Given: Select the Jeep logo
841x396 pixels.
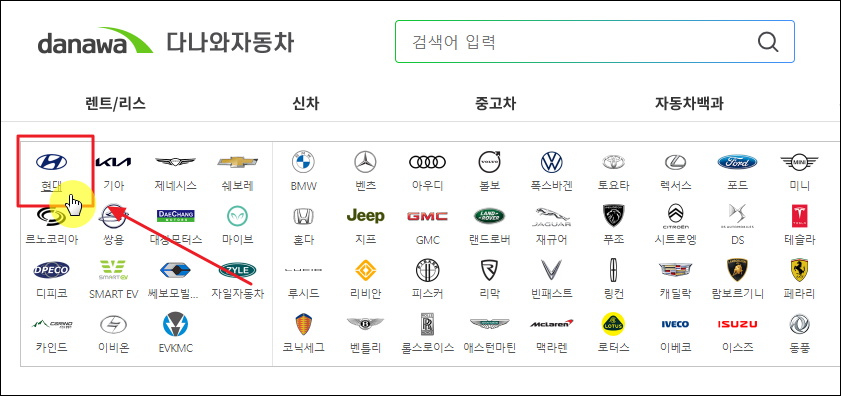Looking at the screenshot, I should tap(365, 216).
